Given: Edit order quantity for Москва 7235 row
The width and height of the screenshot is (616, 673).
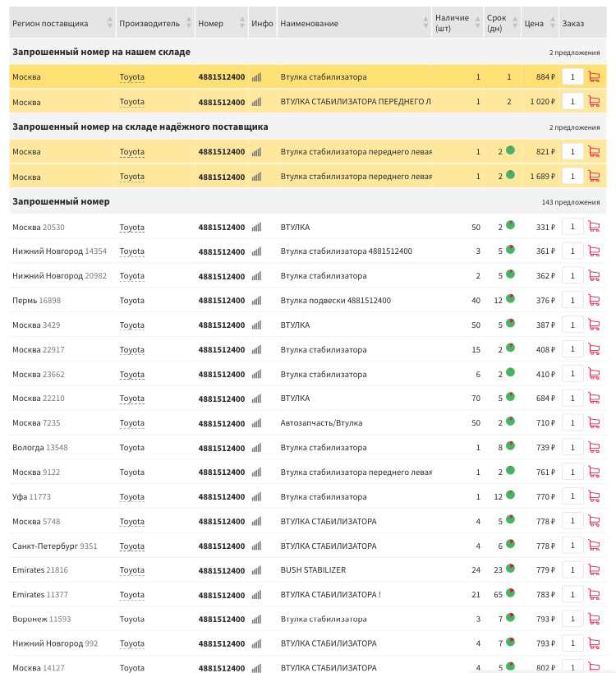Looking at the screenshot, I should [572, 422].
